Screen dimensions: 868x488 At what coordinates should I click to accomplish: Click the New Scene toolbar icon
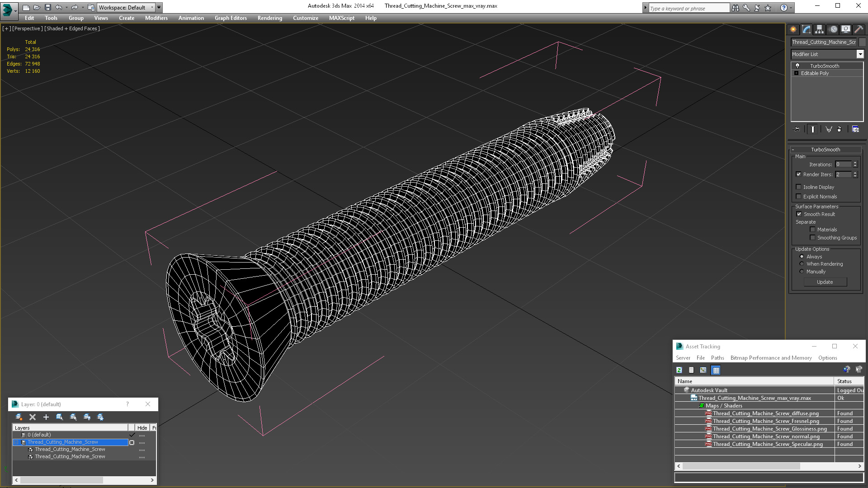26,7
